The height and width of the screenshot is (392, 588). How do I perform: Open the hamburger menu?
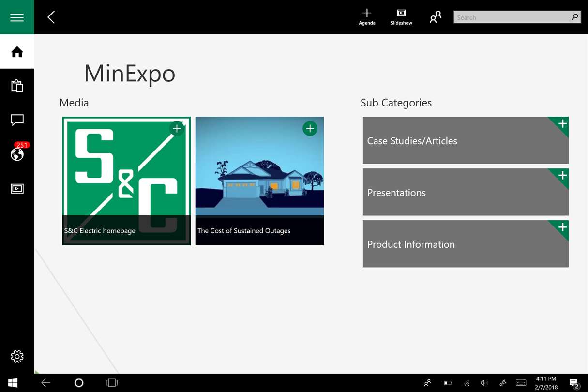click(17, 17)
